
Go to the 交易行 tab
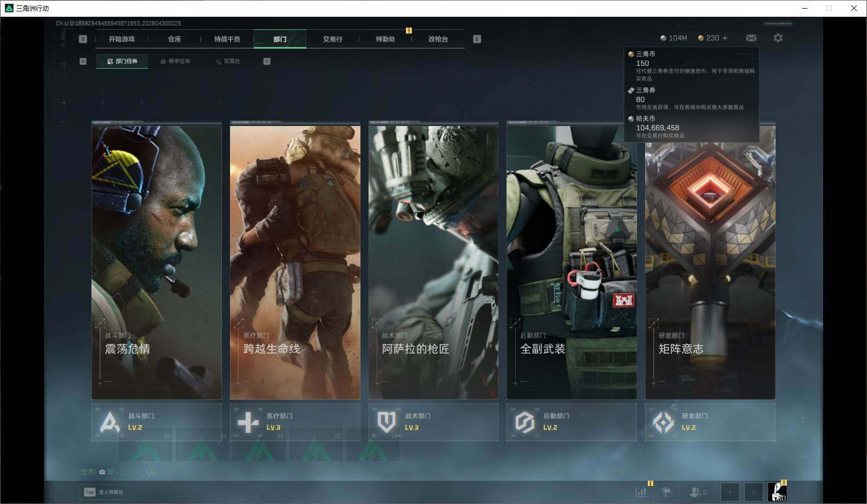332,39
